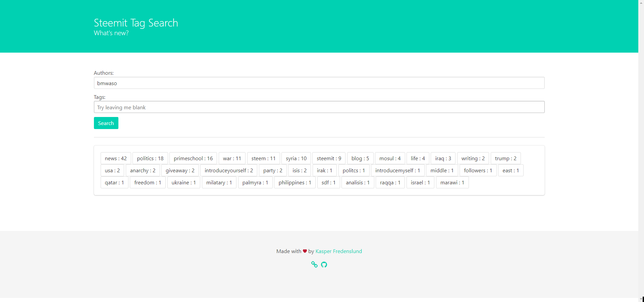Open the GitHub icon in footer

pyautogui.click(x=324, y=265)
